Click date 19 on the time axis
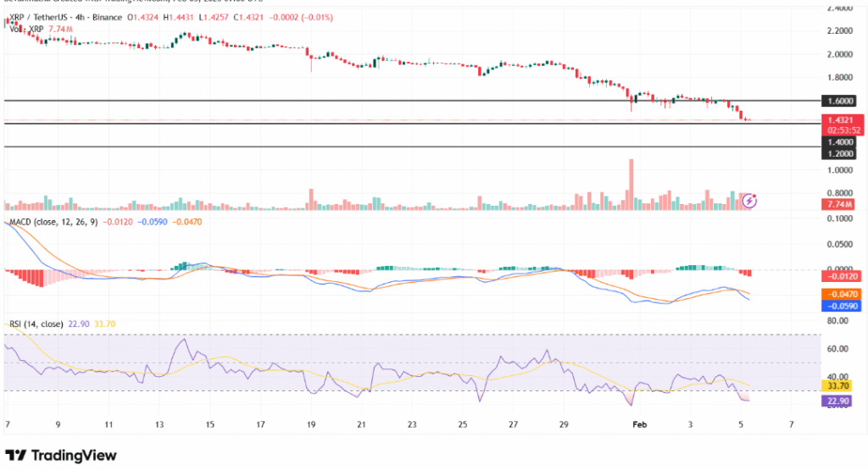Image resolution: width=868 pixels, height=470 pixels. click(310, 422)
